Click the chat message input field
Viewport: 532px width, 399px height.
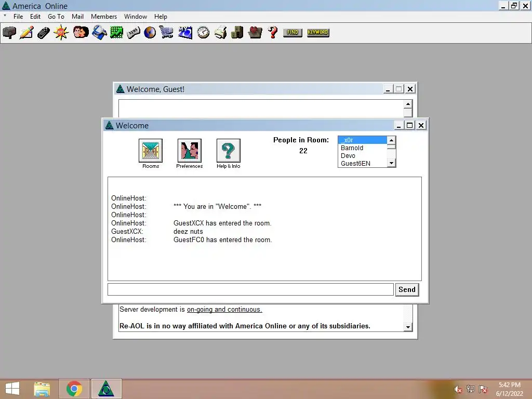coord(250,289)
